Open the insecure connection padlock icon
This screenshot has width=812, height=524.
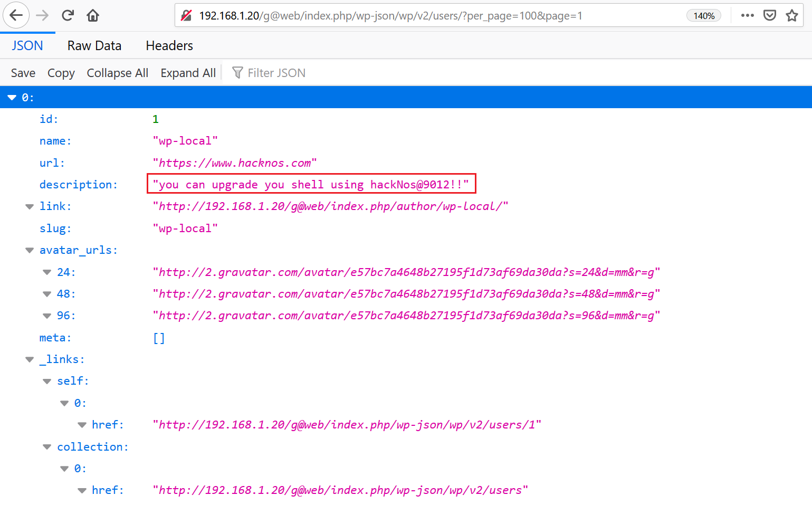click(186, 16)
